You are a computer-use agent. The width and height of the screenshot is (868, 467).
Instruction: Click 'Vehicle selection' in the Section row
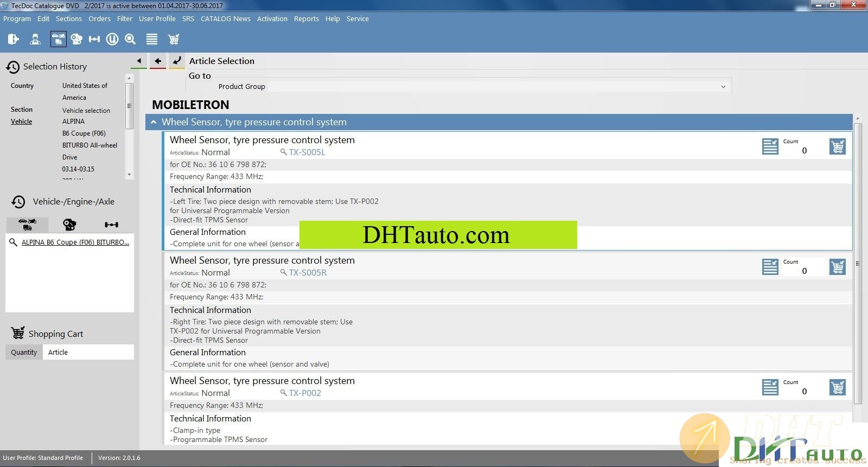pos(86,110)
